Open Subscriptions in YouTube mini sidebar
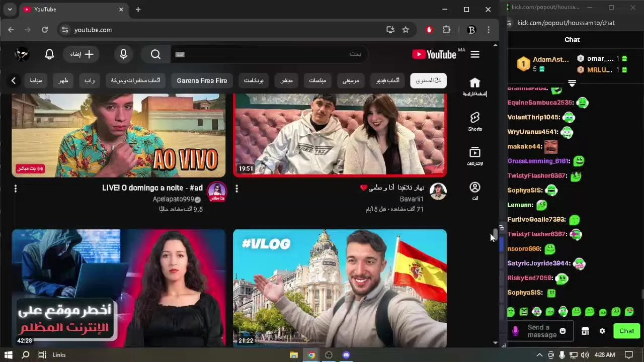The height and width of the screenshot is (362, 644). coord(475,156)
